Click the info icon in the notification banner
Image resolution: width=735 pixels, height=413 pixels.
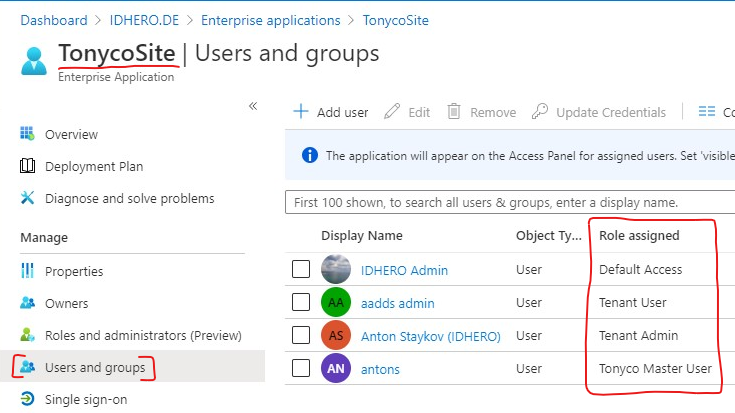309,156
